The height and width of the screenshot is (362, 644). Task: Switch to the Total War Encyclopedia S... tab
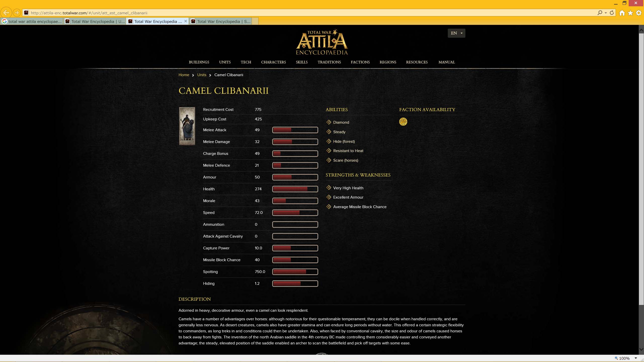[220, 21]
